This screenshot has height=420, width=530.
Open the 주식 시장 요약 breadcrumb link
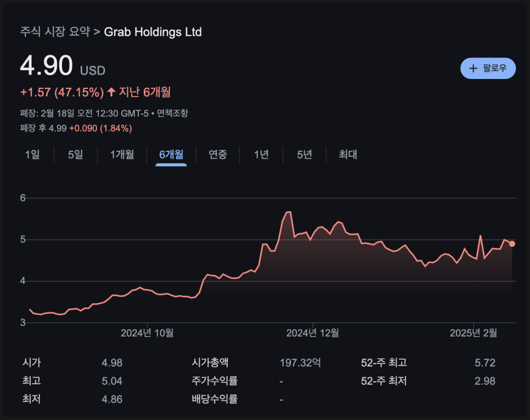(55, 32)
